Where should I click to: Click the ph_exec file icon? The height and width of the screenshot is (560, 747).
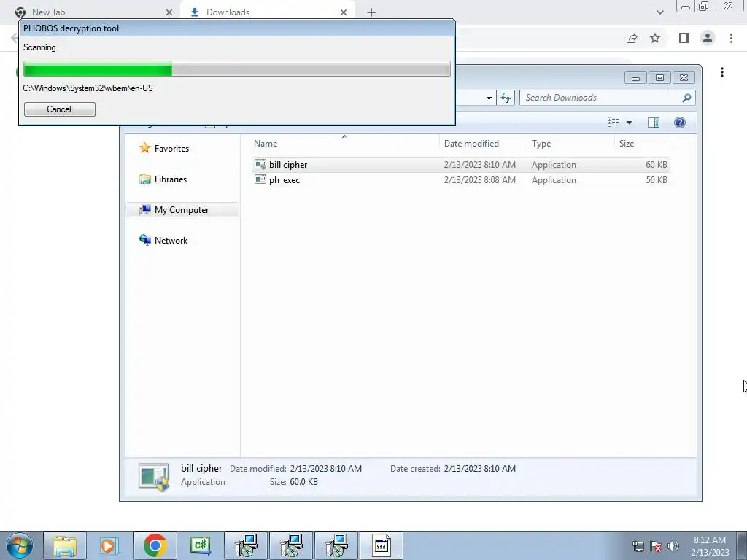260,179
